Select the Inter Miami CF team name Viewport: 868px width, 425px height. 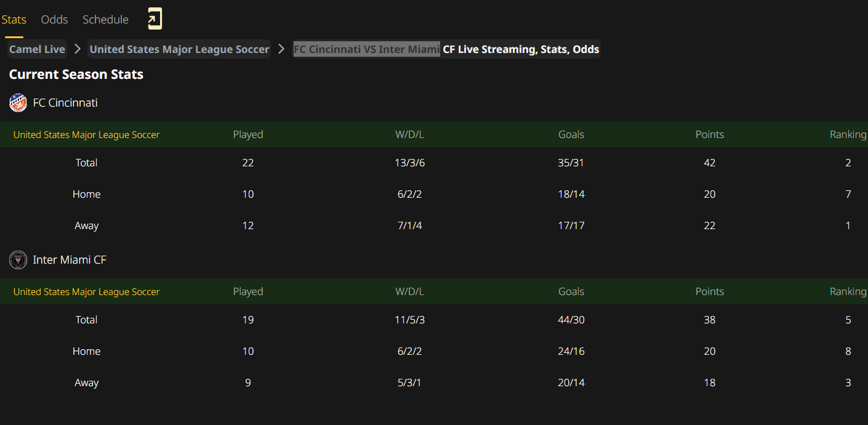(70, 260)
